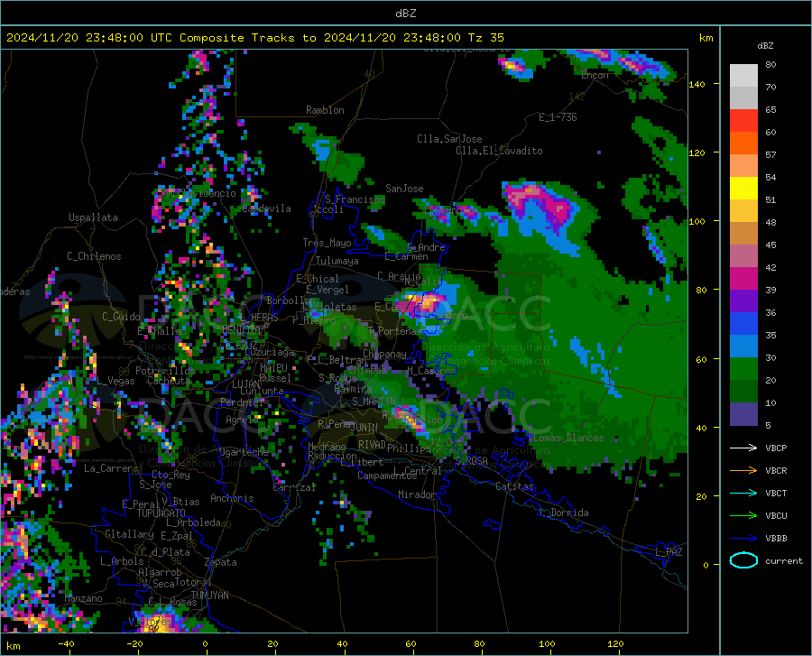The image size is (812, 656).
Task: Click the 'Capdevila' map label
Action: tap(266, 208)
